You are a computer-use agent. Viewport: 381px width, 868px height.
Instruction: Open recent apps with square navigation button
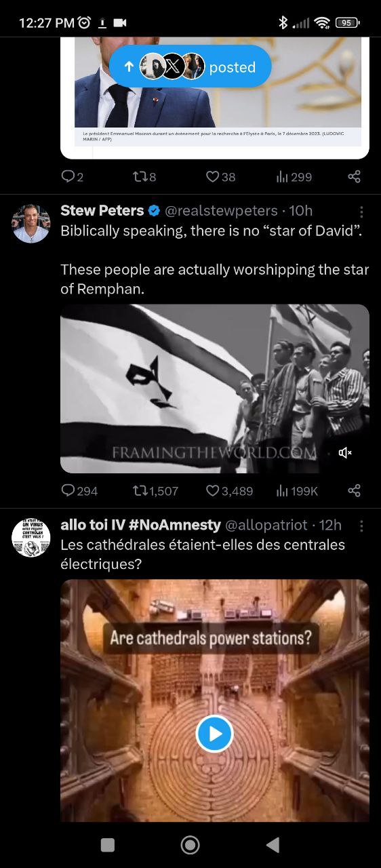point(107,844)
